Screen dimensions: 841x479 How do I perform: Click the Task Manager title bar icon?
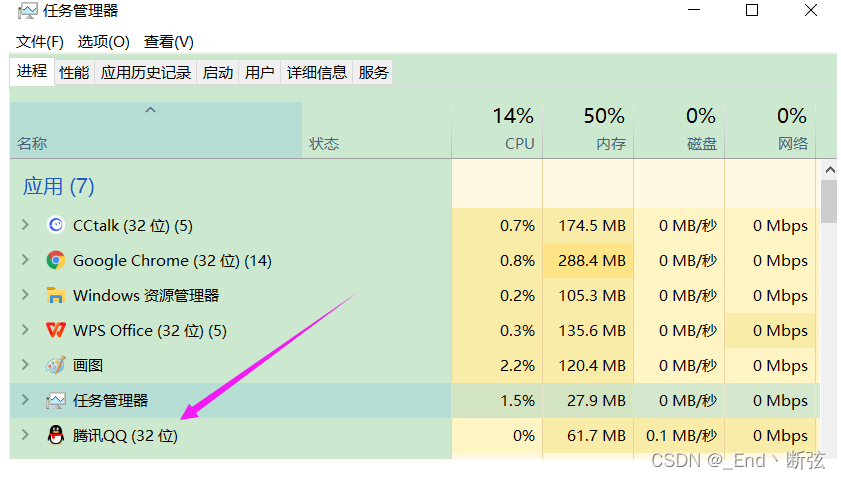click(x=27, y=11)
